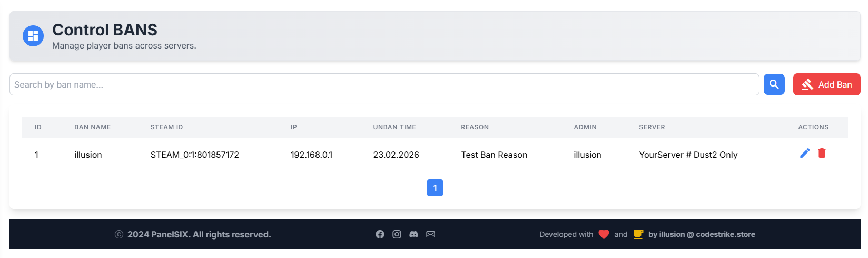Click the email envelope icon in footer
The width and height of the screenshot is (868, 258).
430,234
